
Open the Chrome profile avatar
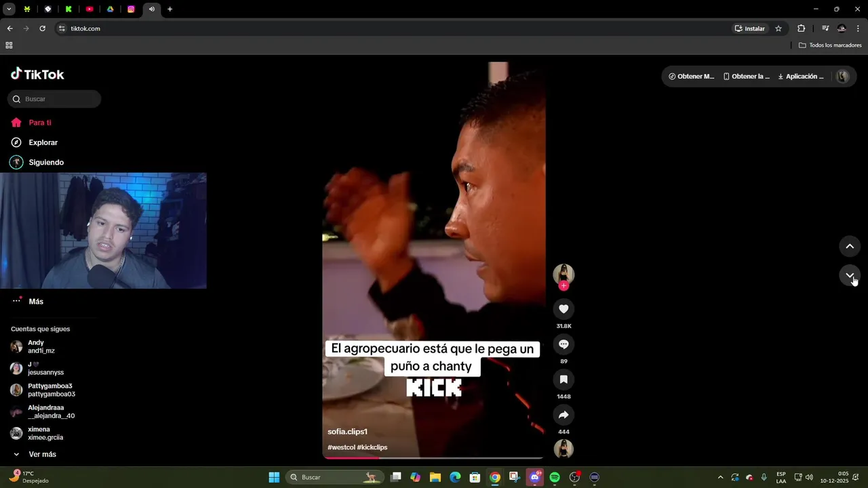[x=842, y=28]
